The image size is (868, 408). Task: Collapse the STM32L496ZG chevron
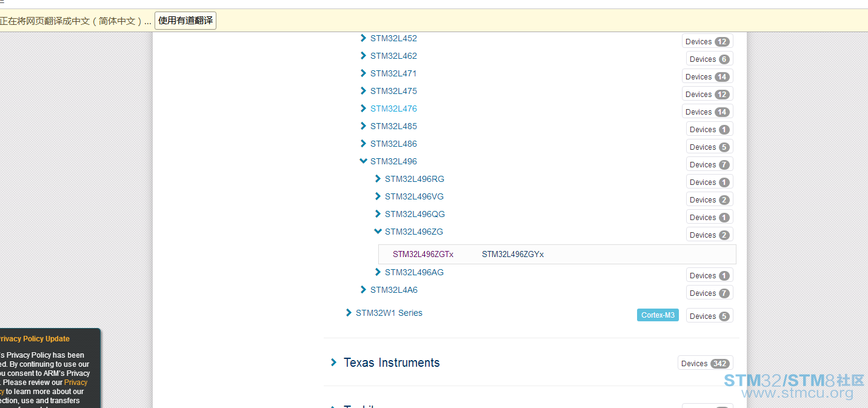(x=378, y=232)
